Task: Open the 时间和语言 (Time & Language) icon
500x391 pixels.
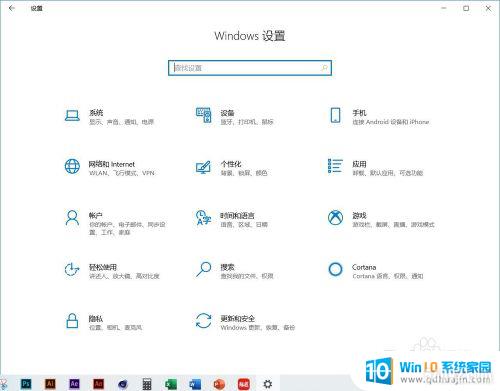Action: pos(203,217)
